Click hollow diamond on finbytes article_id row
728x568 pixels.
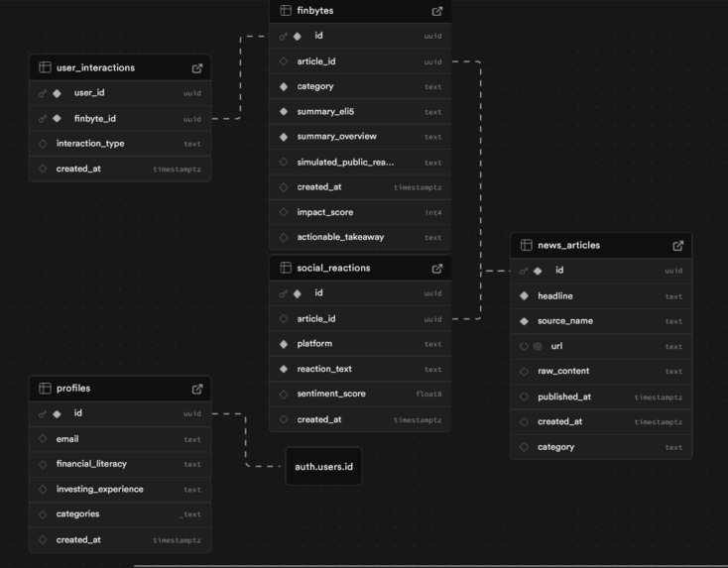click(284, 61)
